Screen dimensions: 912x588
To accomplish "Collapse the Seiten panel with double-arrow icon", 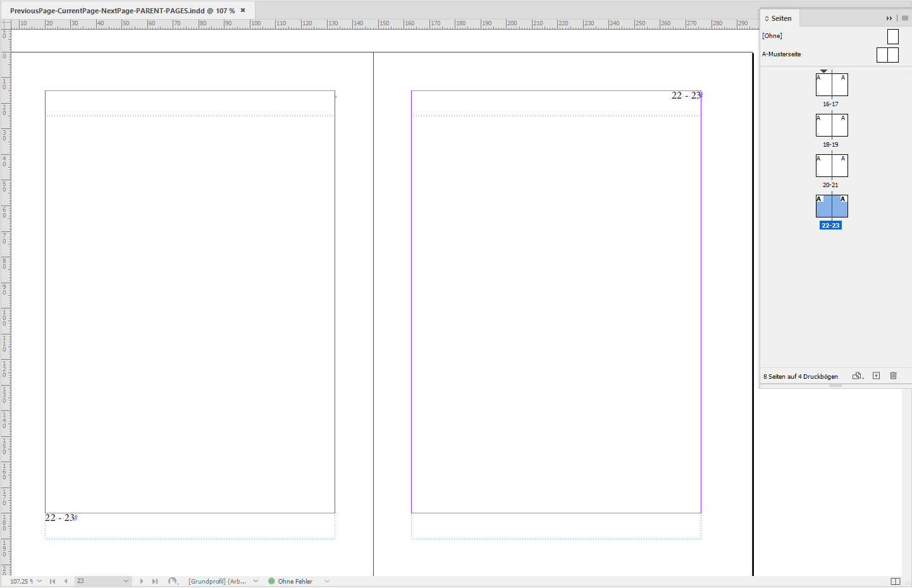I will pos(889,18).
